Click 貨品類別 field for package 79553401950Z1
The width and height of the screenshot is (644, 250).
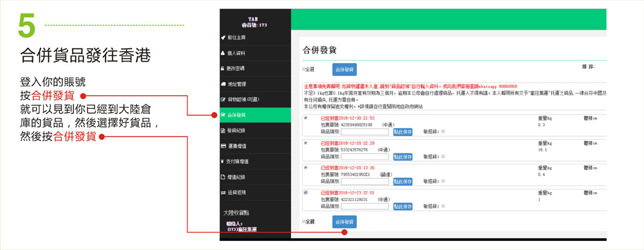click(x=365, y=182)
